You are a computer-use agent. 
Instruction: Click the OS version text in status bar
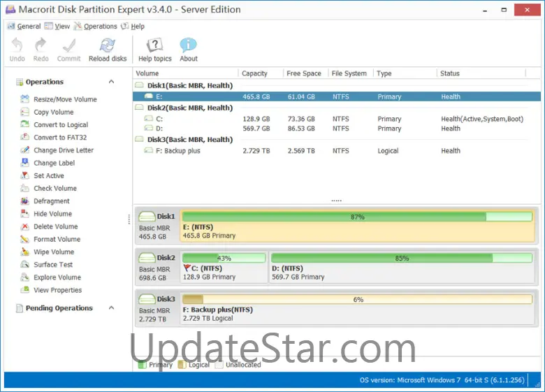tap(442, 380)
